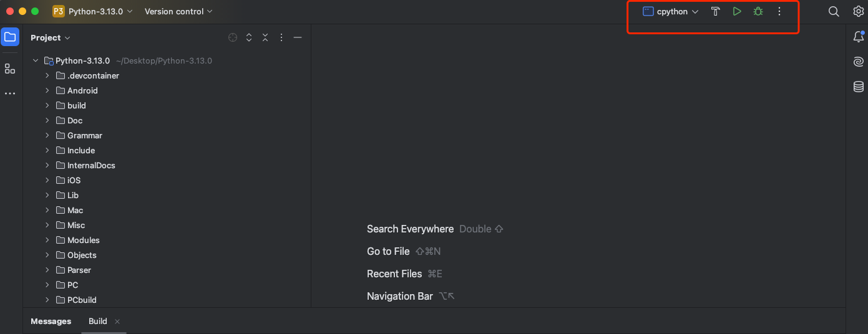Open the Notifications bell panel
Image resolution: width=868 pixels, height=334 pixels.
click(x=859, y=37)
